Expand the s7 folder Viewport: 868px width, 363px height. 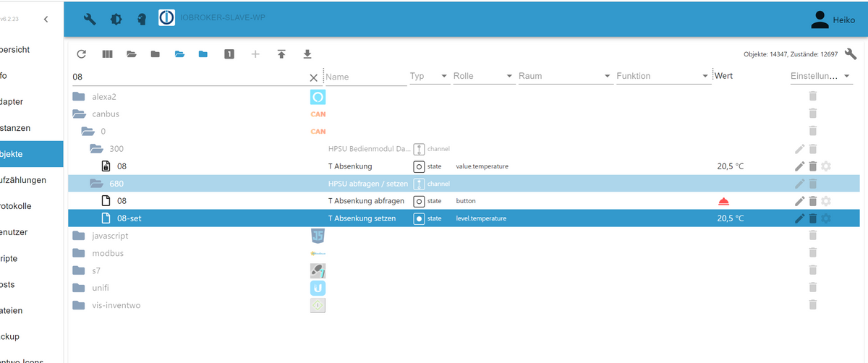coord(79,270)
